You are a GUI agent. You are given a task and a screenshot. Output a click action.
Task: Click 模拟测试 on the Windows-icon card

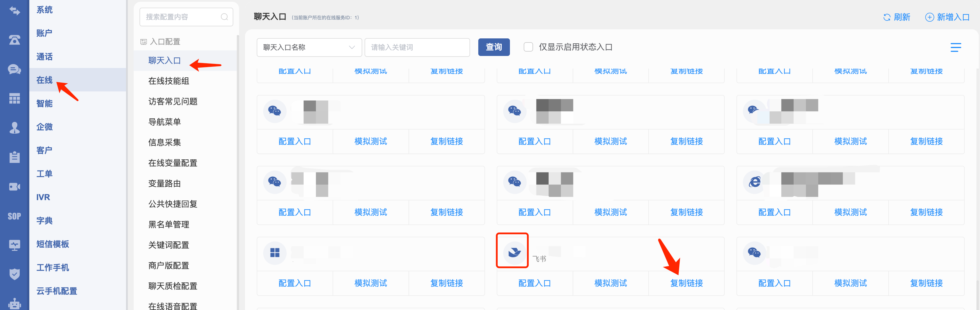coord(370,283)
